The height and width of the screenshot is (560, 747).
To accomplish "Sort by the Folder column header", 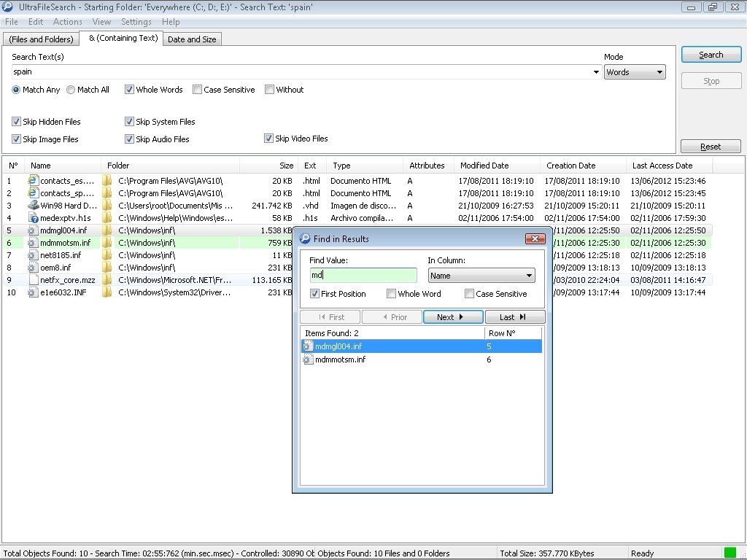I will click(170, 166).
